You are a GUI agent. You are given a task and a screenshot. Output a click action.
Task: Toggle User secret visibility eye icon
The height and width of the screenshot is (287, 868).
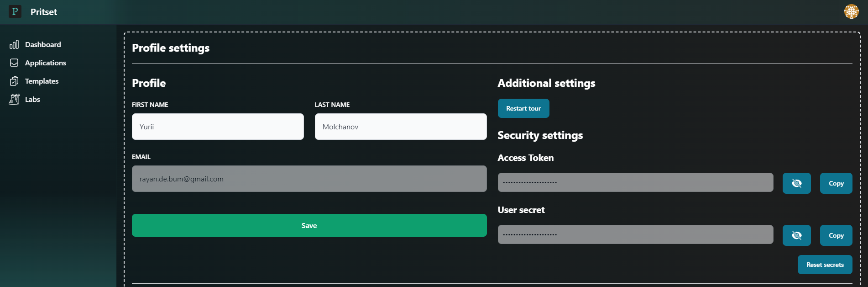click(796, 235)
